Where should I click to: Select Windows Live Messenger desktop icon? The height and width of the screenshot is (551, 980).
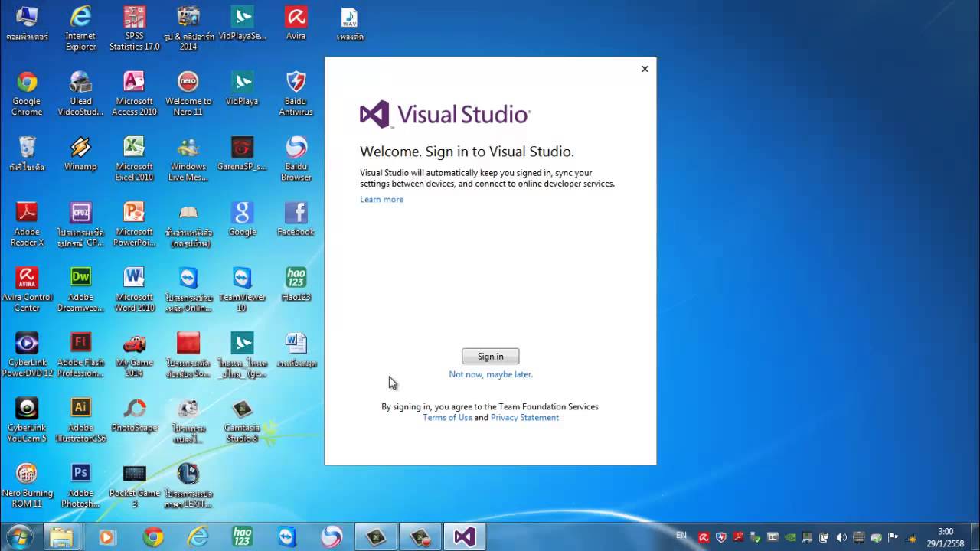point(188,158)
